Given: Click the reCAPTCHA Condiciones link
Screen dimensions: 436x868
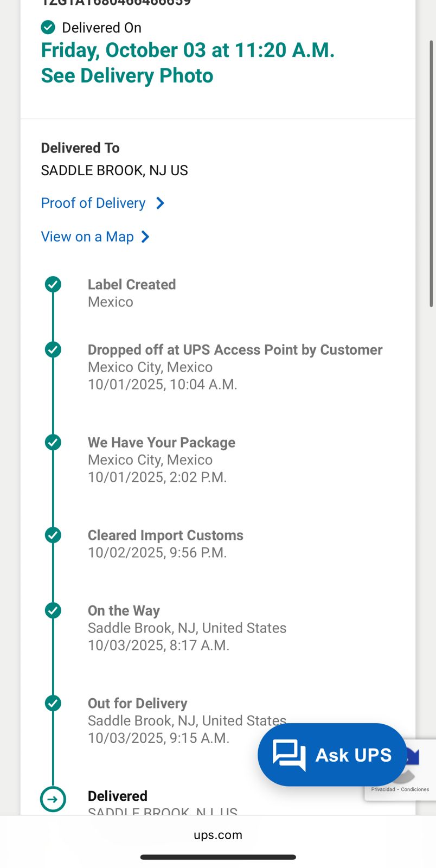Looking at the screenshot, I should click(415, 789).
